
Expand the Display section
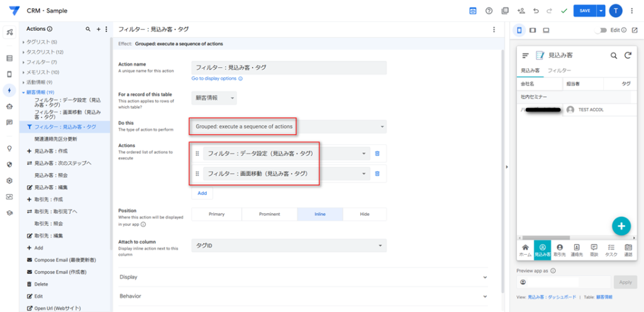pos(303,277)
